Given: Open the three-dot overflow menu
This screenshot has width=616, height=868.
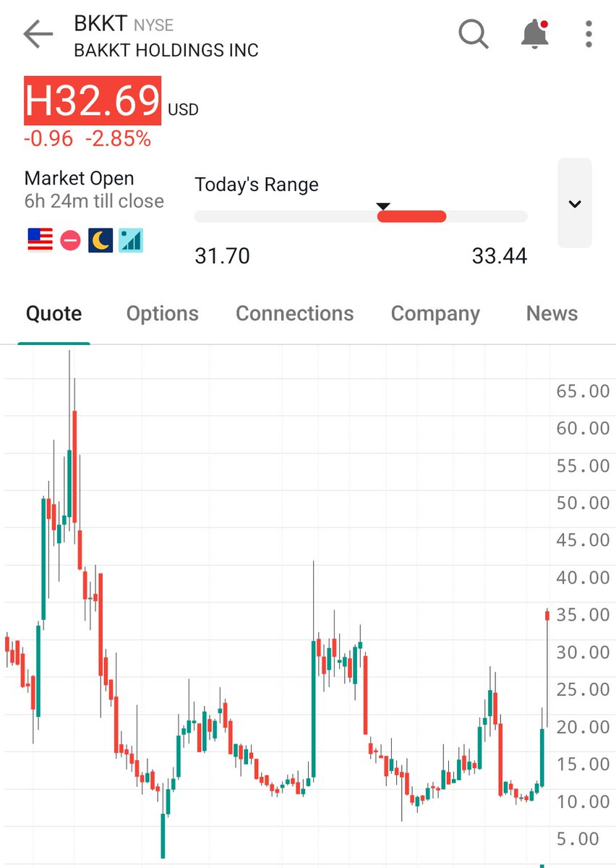Looking at the screenshot, I should [x=589, y=34].
